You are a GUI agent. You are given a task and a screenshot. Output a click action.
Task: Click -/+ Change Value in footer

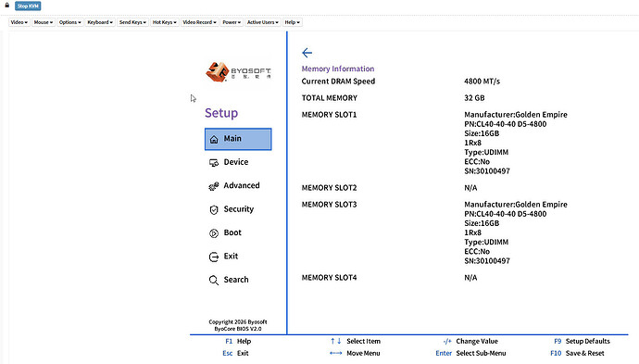tap(470, 341)
